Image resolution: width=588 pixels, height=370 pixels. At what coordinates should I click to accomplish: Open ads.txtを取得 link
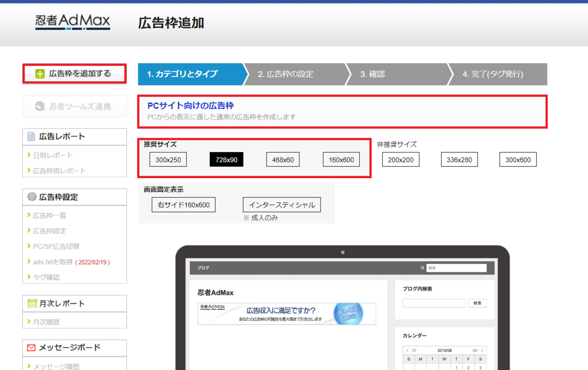coord(53,262)
